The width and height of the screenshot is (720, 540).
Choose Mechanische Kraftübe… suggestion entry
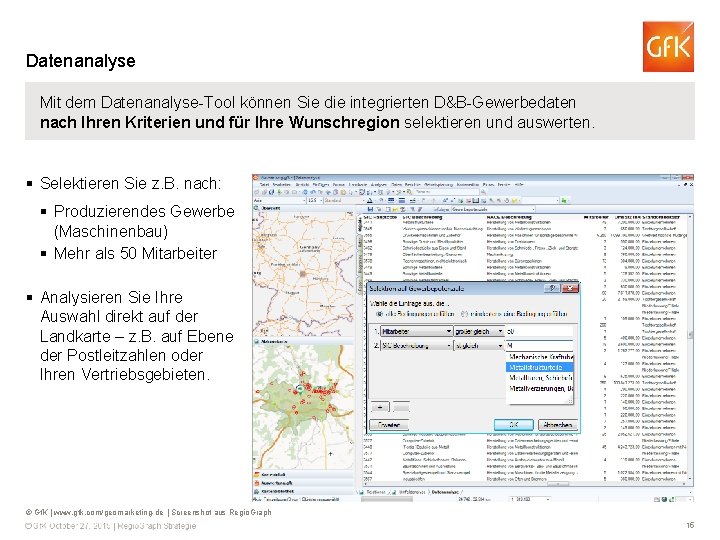[540, 356]
